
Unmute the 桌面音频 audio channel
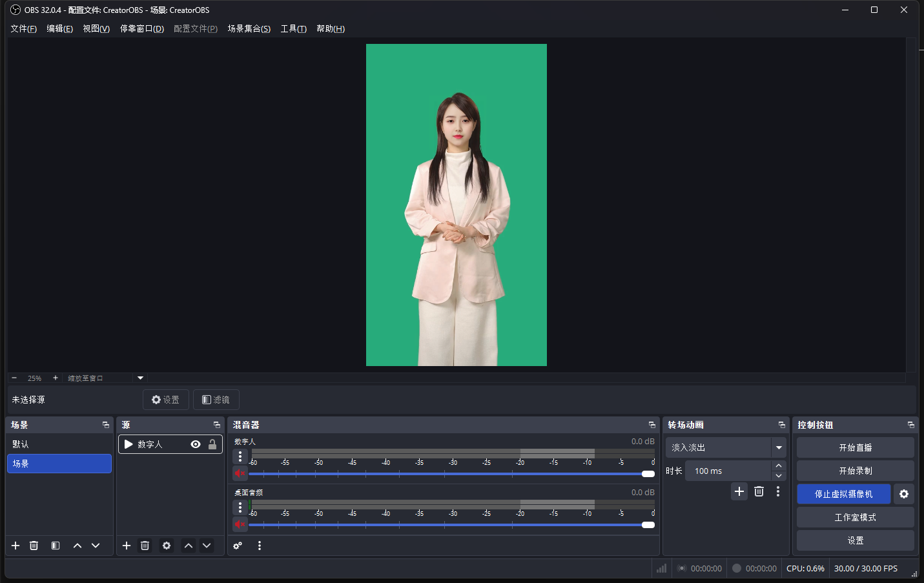pyautogui.click(x=240, y=524)
